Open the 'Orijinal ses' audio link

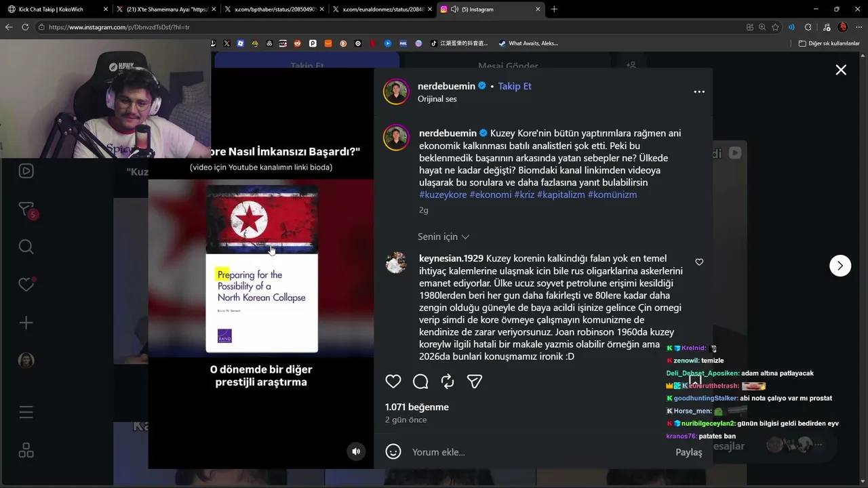click(437, 99)
